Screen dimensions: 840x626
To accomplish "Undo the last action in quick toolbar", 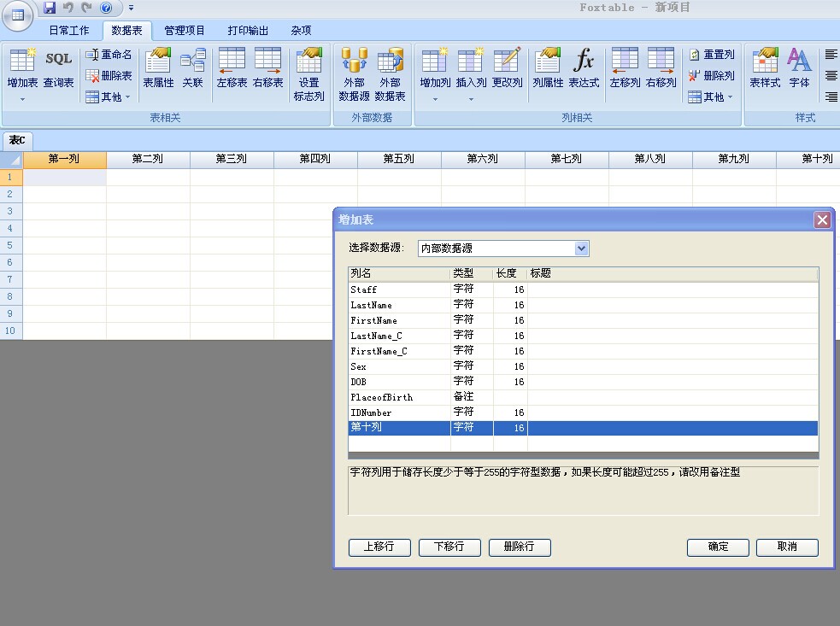I will click(68, 8).
